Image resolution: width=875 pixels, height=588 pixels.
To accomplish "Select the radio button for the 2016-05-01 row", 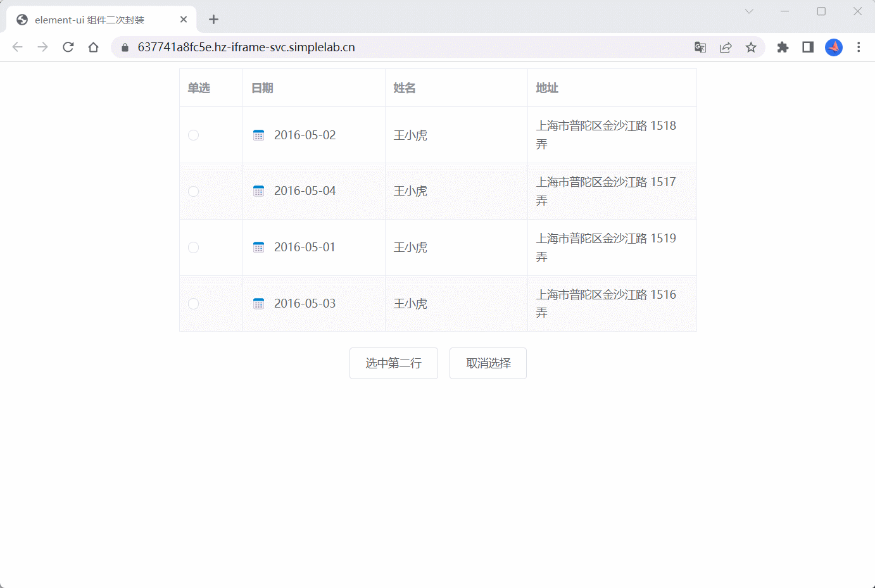I will [194, 247].
